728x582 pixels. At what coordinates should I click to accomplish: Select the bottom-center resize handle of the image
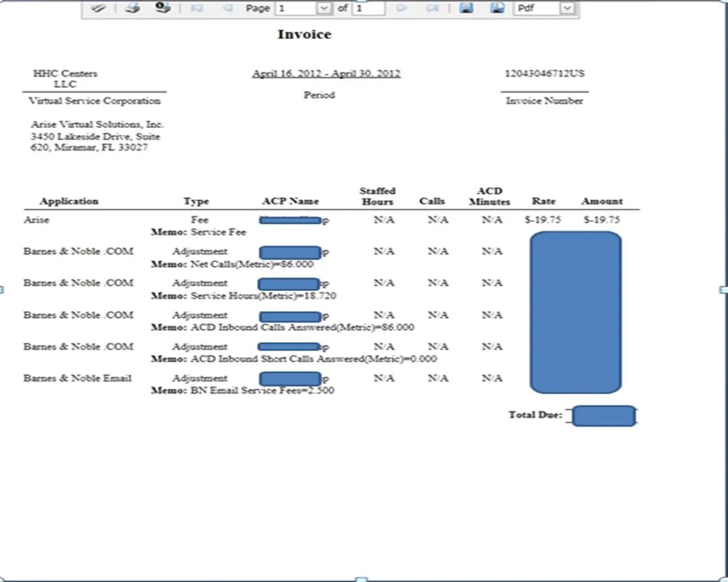tap(362, 579)
